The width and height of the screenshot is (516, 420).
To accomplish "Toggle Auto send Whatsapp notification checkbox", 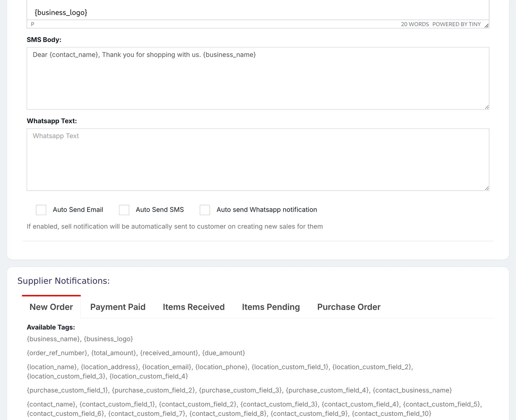I will 205,210.
